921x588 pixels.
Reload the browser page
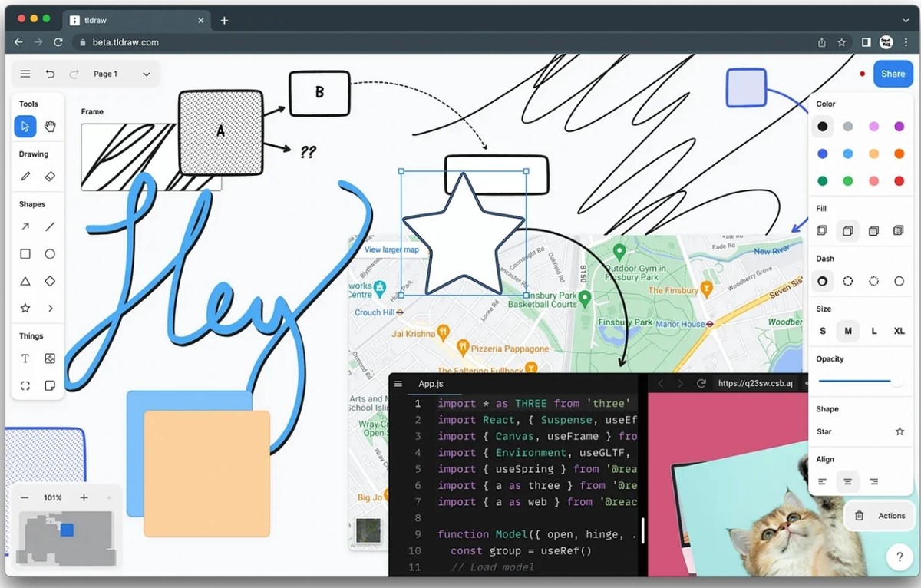coord(58,42)
